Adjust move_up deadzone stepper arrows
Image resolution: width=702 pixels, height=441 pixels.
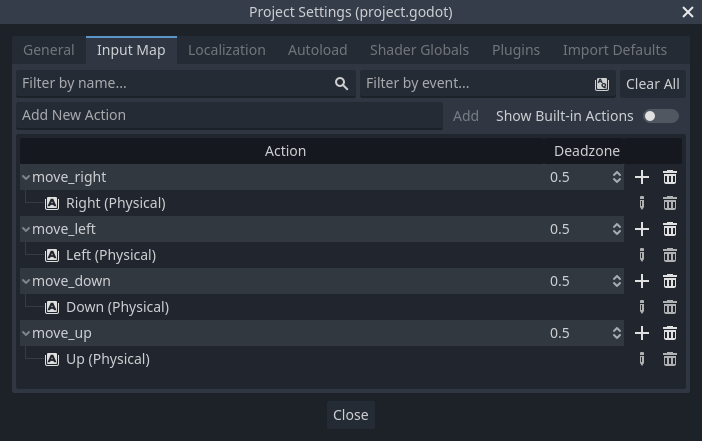tap(617, 333)
